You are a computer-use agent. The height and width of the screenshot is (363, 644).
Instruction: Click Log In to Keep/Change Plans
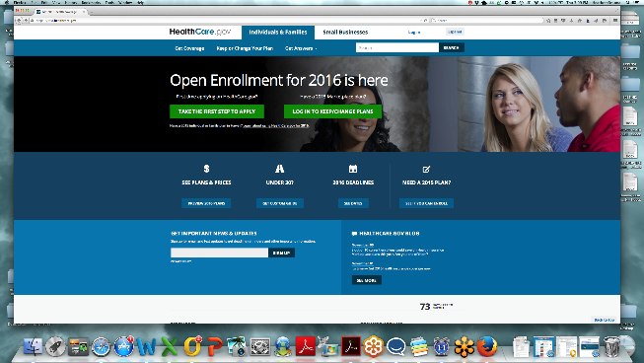pyautogui.click(x=332, y=111)
